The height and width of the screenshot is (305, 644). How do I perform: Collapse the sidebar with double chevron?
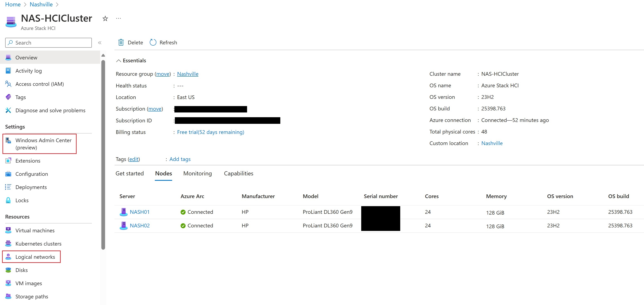(x=100, y=43)
